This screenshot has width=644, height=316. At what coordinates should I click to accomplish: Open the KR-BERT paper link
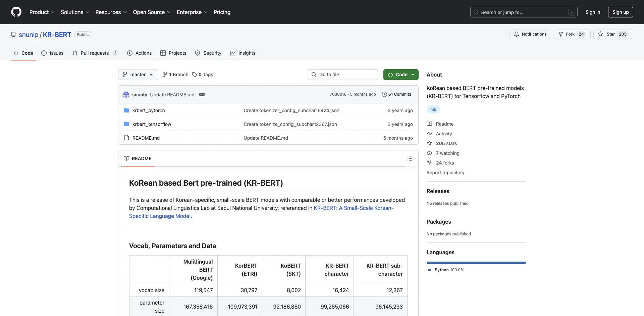click(x=354, y=208)
